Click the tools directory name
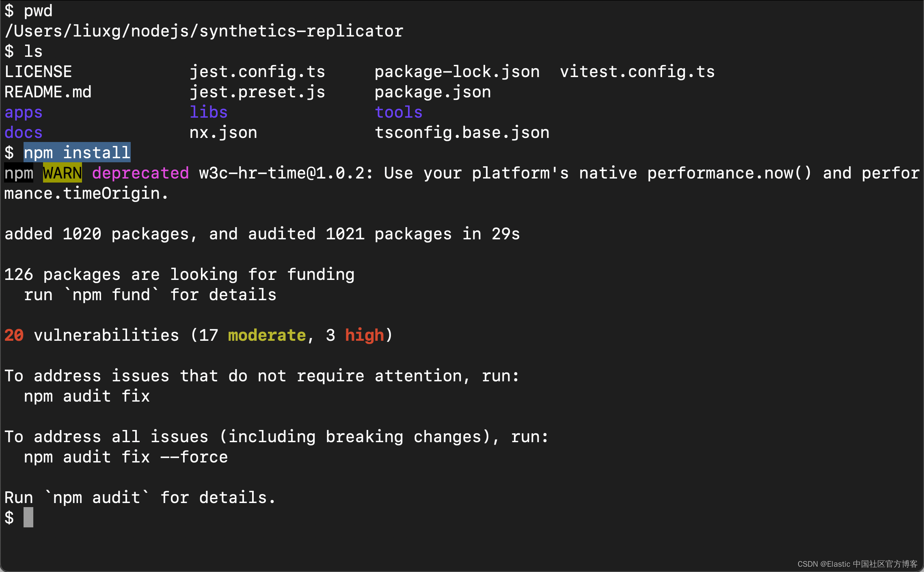The height and width of the screenshot is (572, 924). 398,112
